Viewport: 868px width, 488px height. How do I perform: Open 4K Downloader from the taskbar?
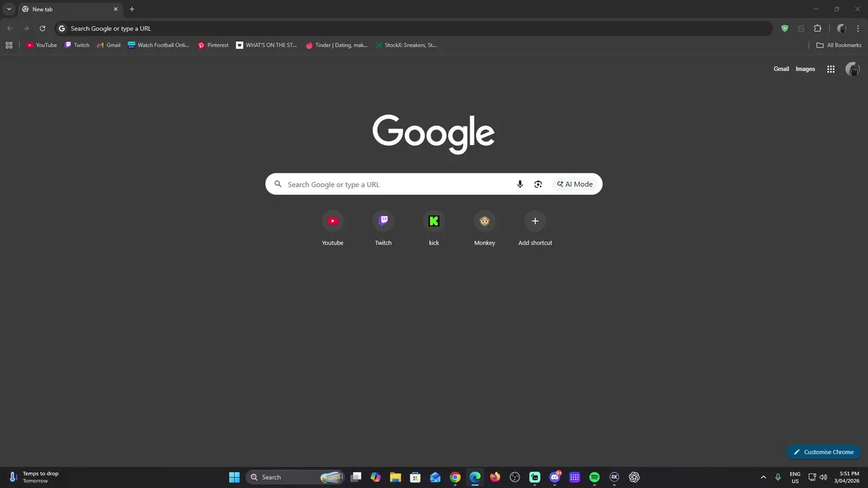click(x=614, y=477)
